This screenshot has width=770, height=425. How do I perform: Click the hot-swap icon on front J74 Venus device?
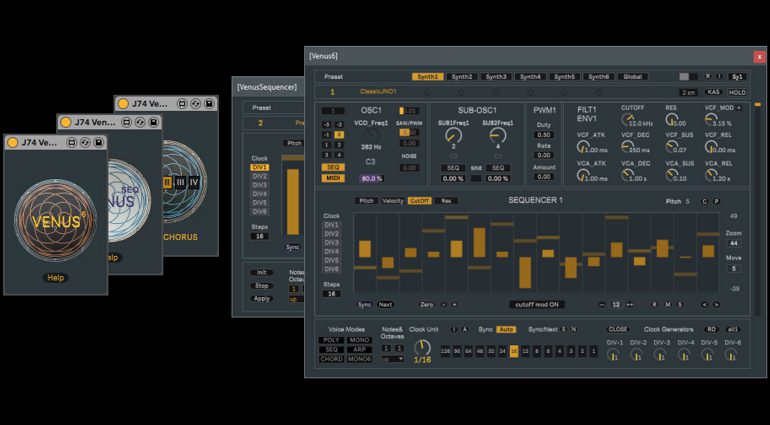tap(86, 144)
